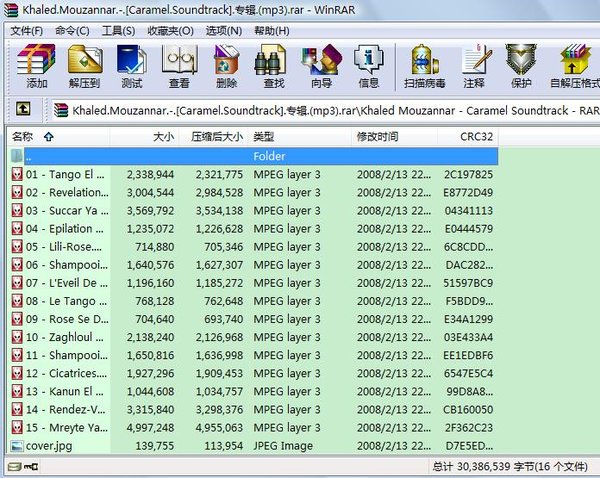Select the 14 - Rendez-V file name

pyautogui.click(x=65, y=409)
